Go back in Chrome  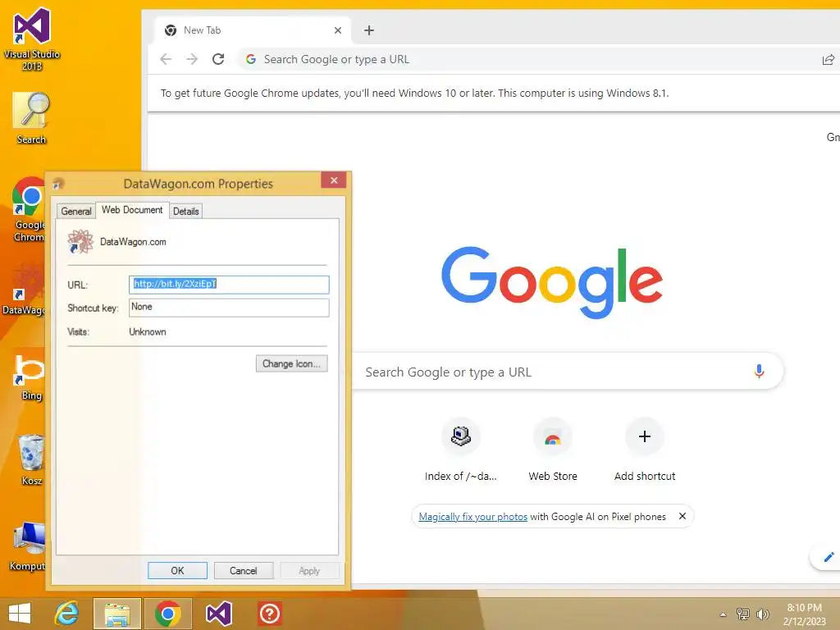[x=166, y=59]
